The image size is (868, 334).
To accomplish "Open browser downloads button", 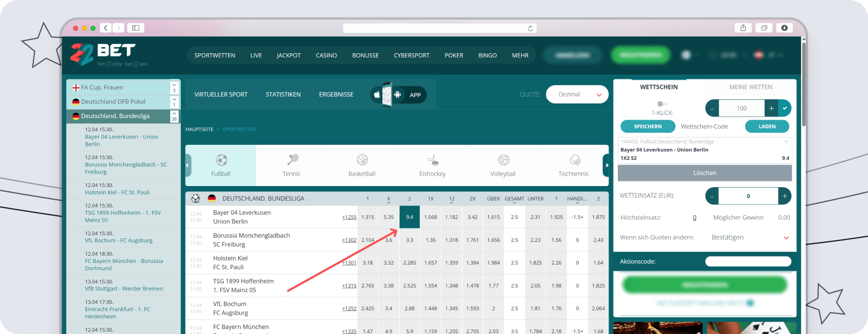I will pos(784,28).
